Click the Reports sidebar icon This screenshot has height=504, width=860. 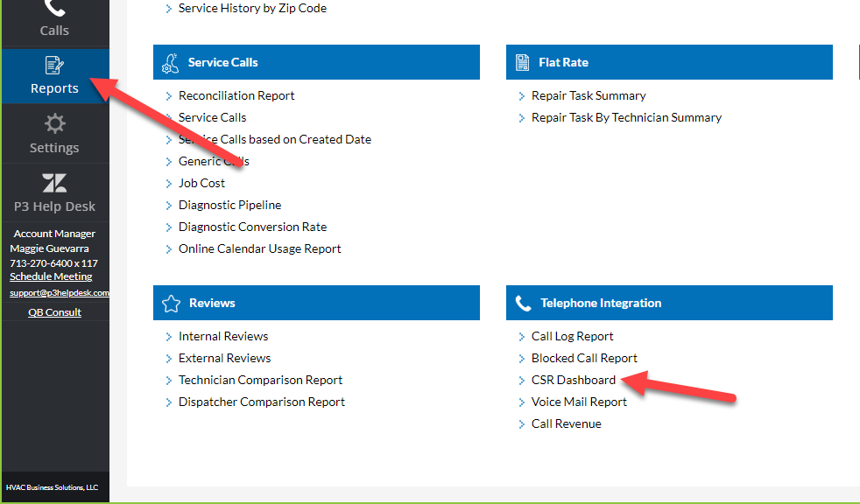pyautogui.click(x=54, y=66)
